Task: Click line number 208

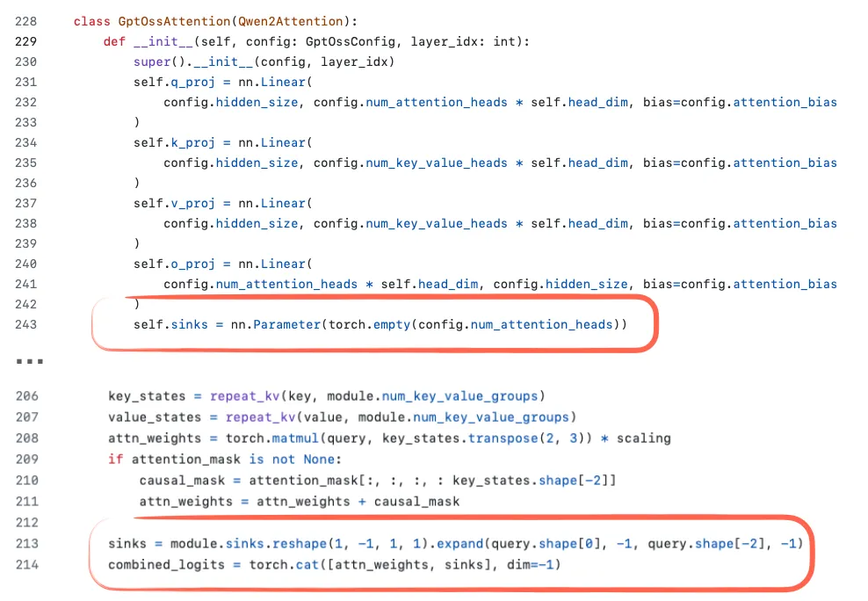Action: (x=27, y=438)
